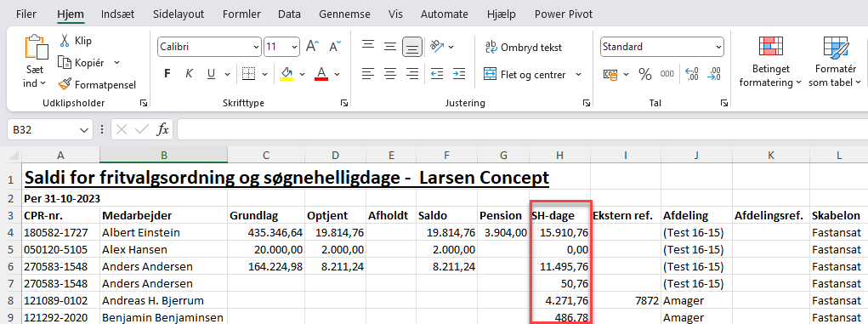Click the accounting number format icon
This screenshot has height=324, width=868.
tap(610, 74)
